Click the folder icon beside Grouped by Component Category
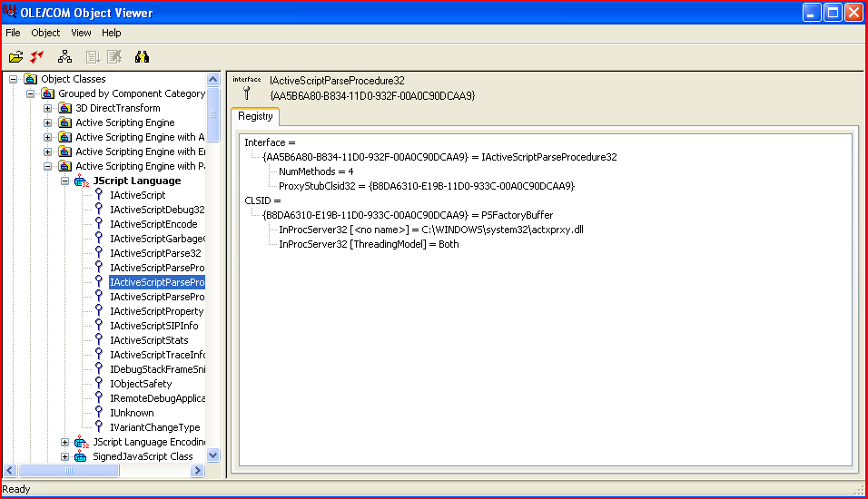The height and width of the screenshot is (499, 868). point(48,93)
